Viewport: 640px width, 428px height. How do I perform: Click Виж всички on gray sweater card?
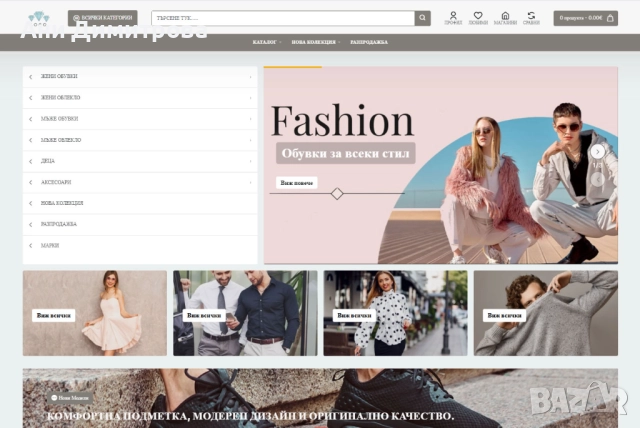[x=504, y=315]
